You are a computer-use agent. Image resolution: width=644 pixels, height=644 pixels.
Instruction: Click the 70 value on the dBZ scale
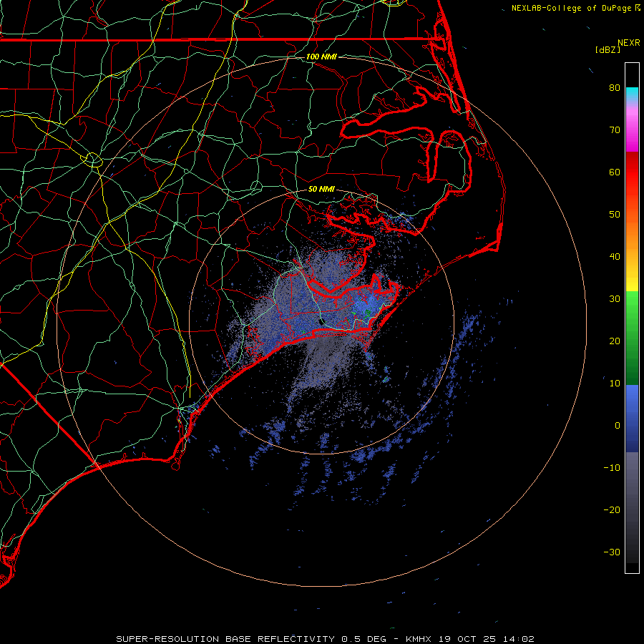click(x=615, y=130)
